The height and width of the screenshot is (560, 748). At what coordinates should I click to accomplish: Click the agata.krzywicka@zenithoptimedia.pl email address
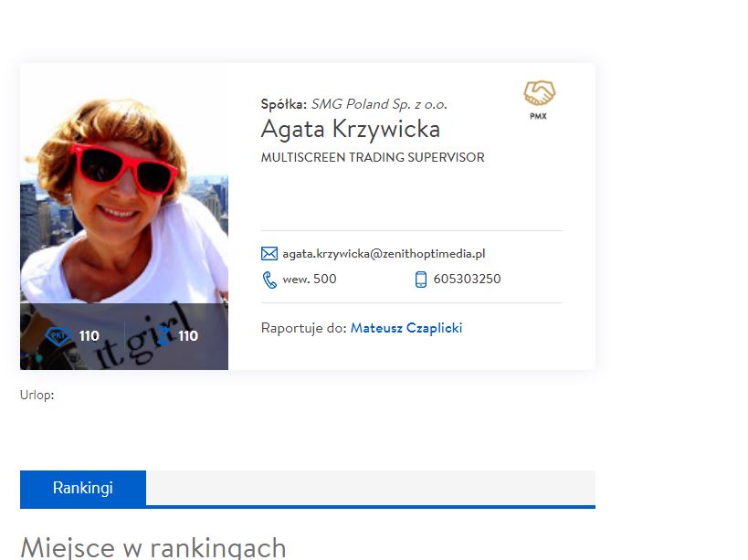point(384,254)
